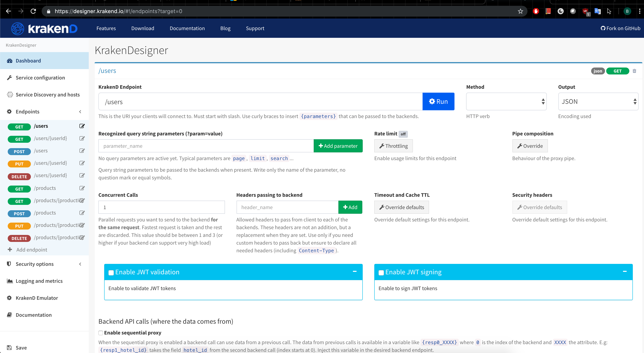Open Service configuration in sidebar
Screen dimensions: 644x353
click(44, 78)
